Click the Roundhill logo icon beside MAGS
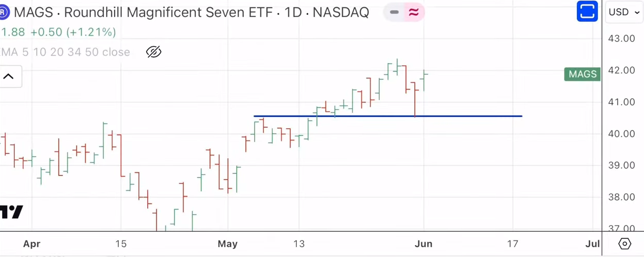 [4, 12]
